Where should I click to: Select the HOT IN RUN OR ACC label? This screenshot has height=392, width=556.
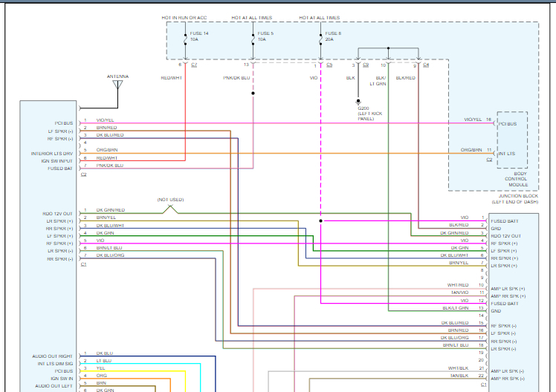click(x=184, y=17)
